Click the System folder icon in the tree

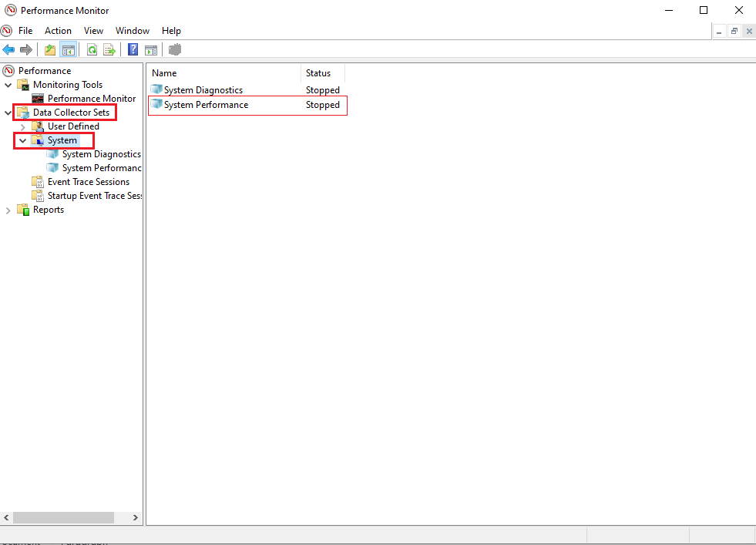point(38,140)
